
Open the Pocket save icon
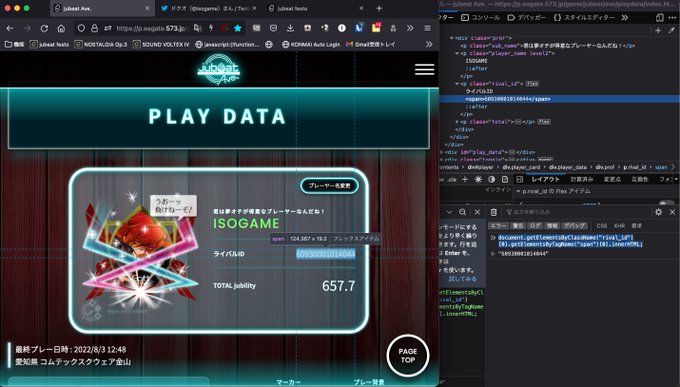tap(273, 28)
